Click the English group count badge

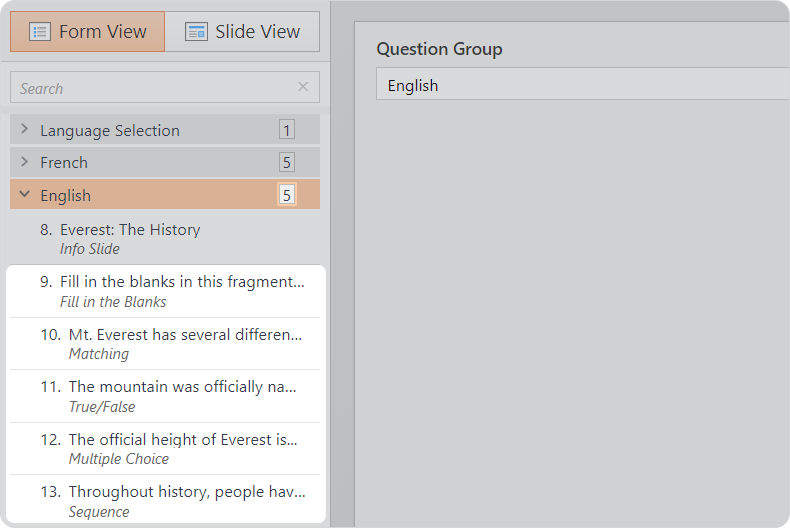click(287, 195)
